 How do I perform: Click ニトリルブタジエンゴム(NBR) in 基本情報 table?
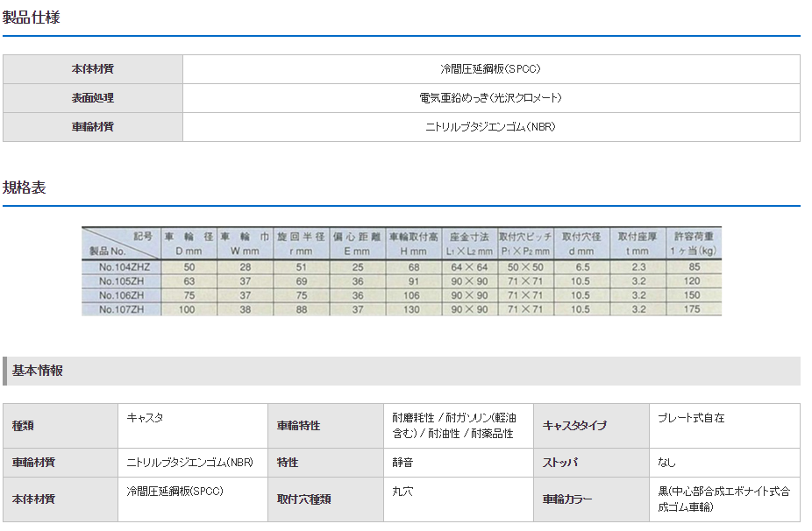(x=189, y=463)
